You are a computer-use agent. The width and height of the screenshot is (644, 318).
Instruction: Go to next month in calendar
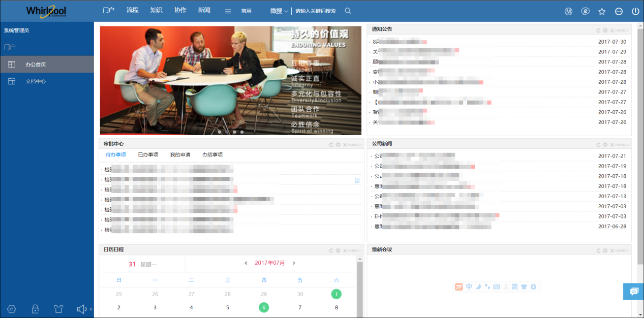(294, 263)
